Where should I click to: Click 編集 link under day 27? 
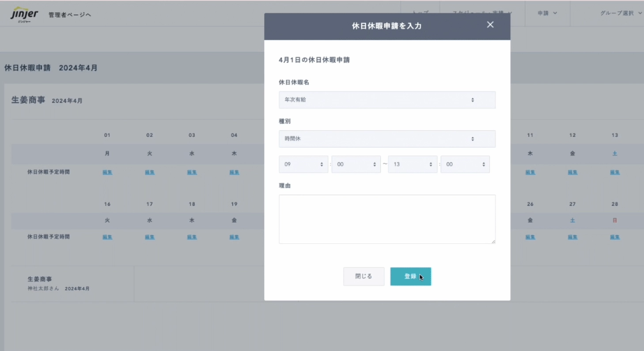coord(572,237)
